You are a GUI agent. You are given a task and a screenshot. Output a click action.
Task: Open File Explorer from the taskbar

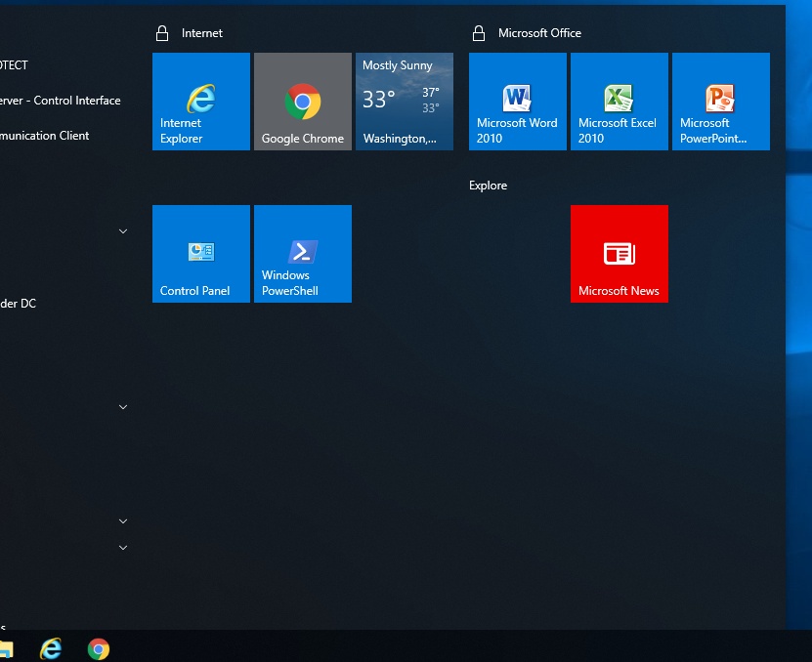6,649
